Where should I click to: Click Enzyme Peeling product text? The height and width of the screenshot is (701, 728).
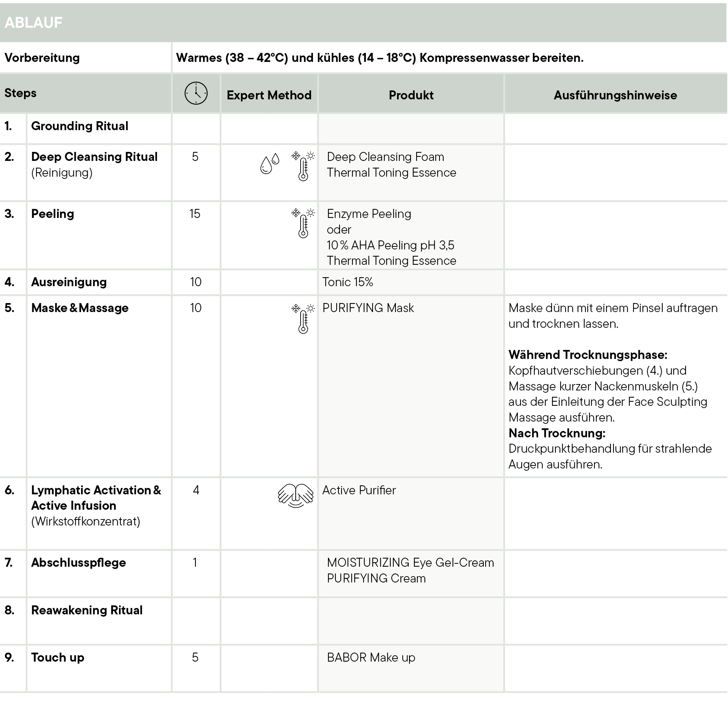click(x=369, y=214)
